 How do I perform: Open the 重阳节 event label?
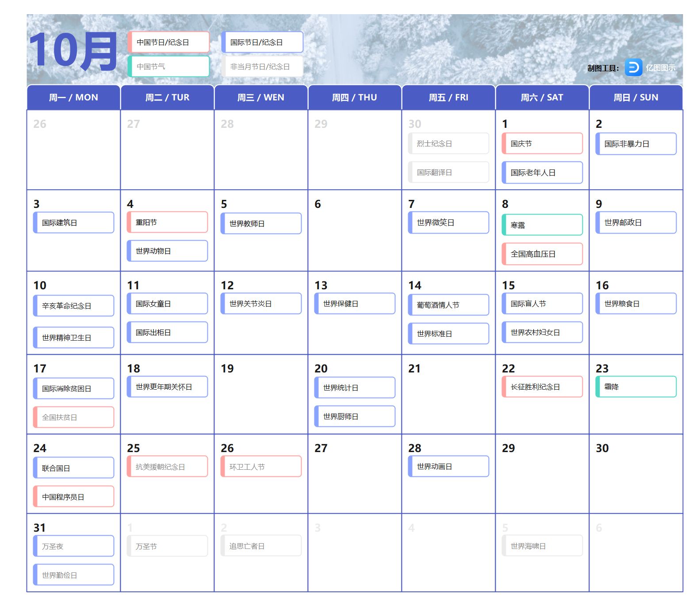[167, 222]
